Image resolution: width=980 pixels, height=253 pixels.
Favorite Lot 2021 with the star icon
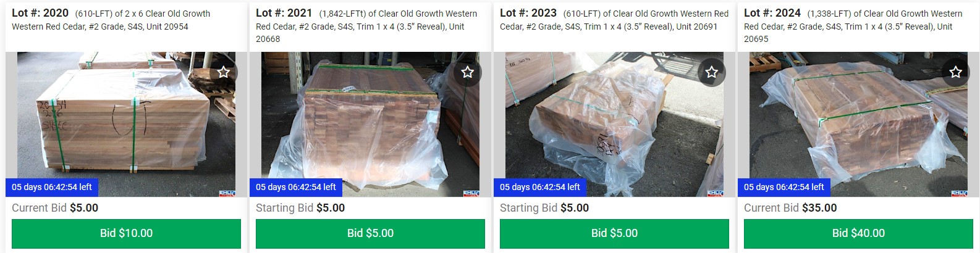[468, 72]
